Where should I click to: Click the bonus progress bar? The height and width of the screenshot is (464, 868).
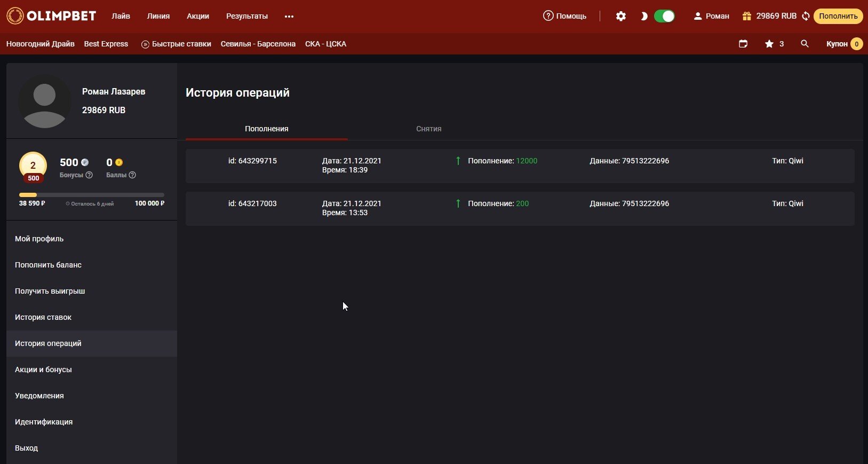point(92,195)
